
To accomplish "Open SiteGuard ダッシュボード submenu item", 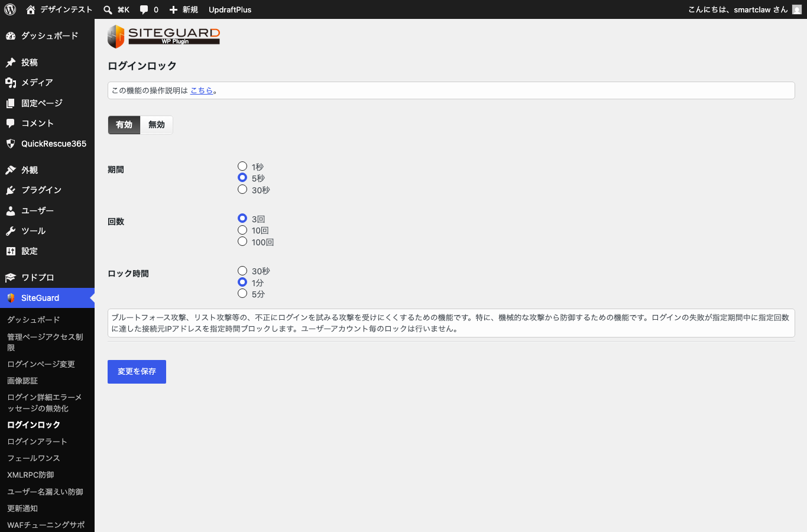I will point(34,320).
